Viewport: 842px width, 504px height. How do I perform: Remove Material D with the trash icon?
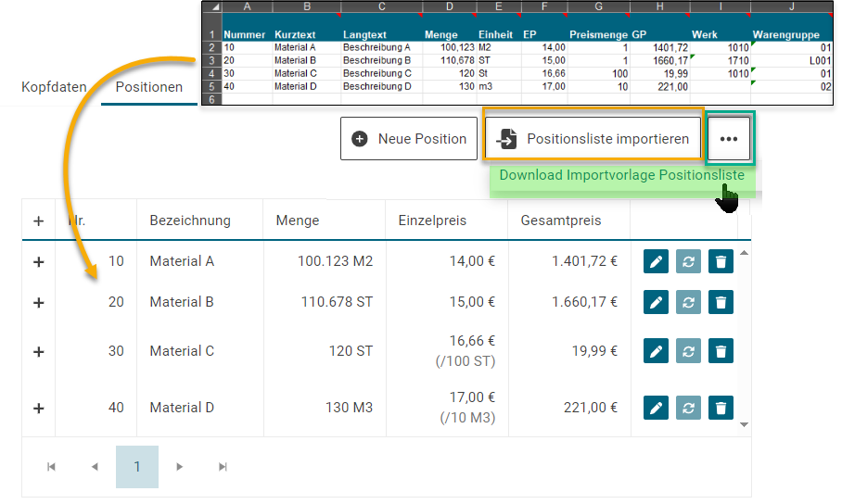pyautogui.click(x=721, y=408)
